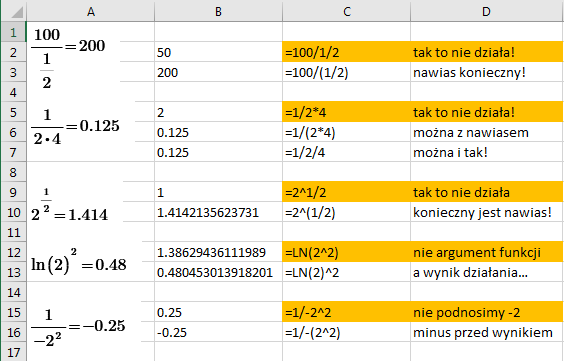Viewport: 564px width, 361px height.
Task: Select cell 'można i tak!'
Action: click(x=487, y=152)
